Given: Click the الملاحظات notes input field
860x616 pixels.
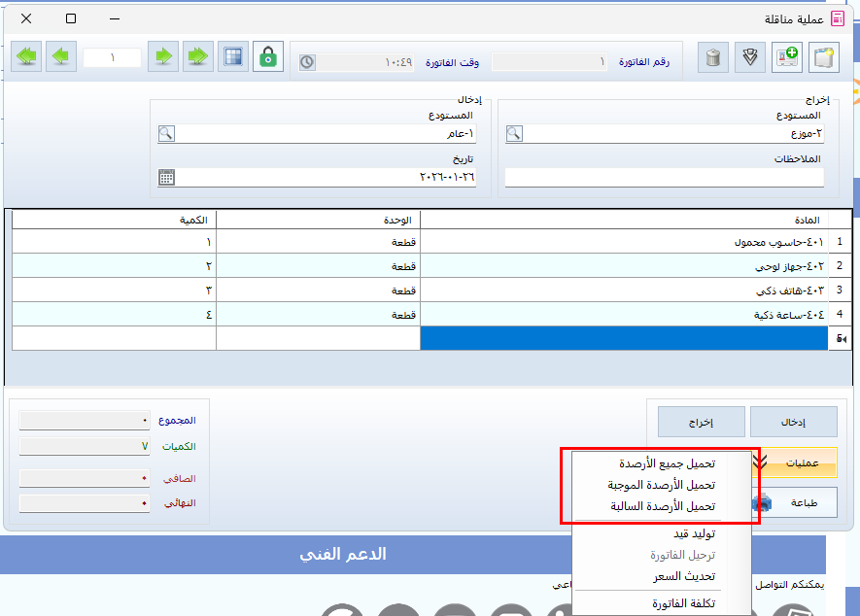Looking at the screenshot, I should (x=664, y=178).
